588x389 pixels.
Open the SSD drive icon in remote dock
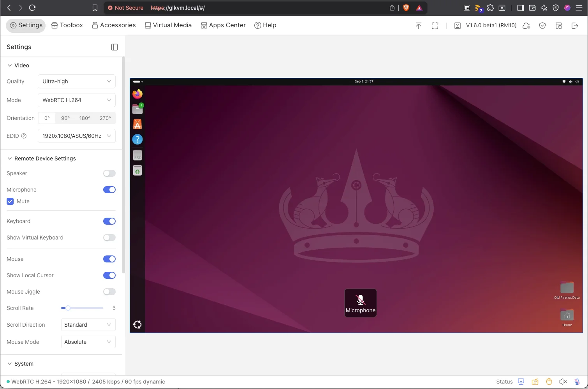[137, 155]
